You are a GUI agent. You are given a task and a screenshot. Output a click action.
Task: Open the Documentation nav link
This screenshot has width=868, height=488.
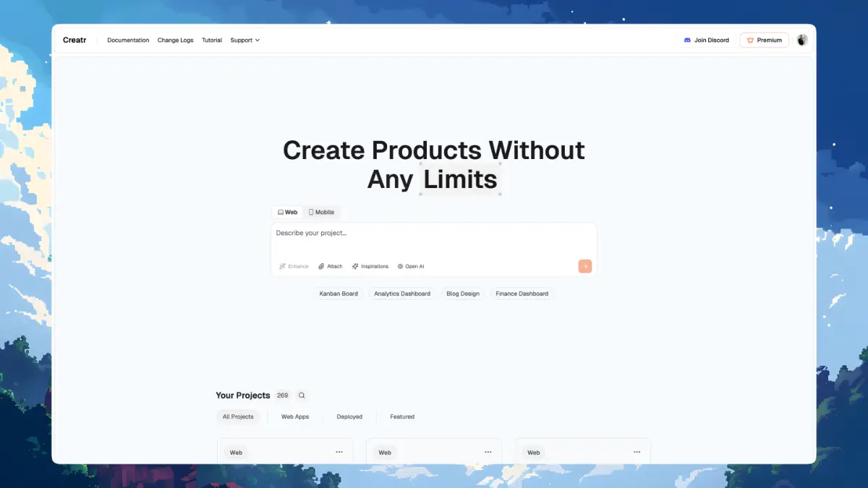point(128,40)
